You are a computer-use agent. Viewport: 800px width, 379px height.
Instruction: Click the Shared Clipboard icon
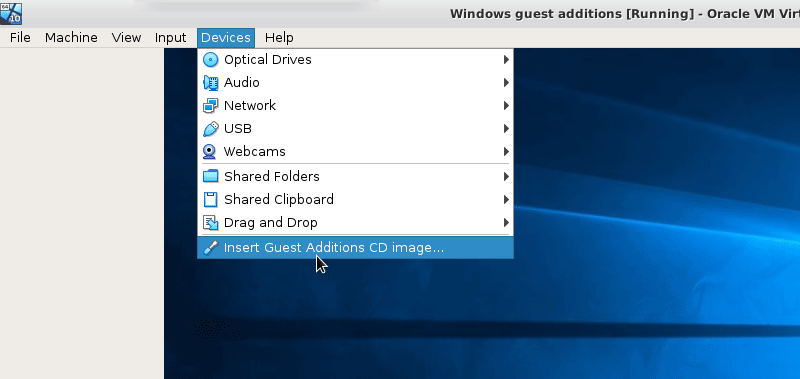coord(210,199)
